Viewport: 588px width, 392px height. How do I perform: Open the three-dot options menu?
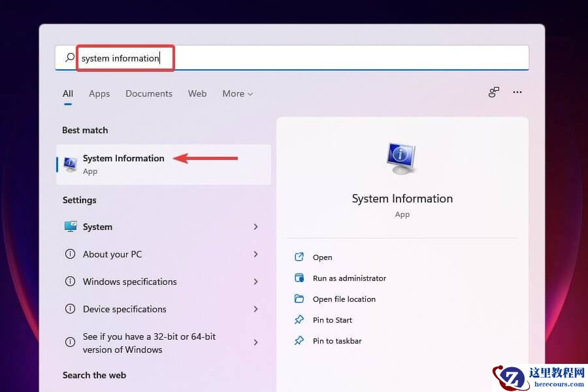pos(517,92)
